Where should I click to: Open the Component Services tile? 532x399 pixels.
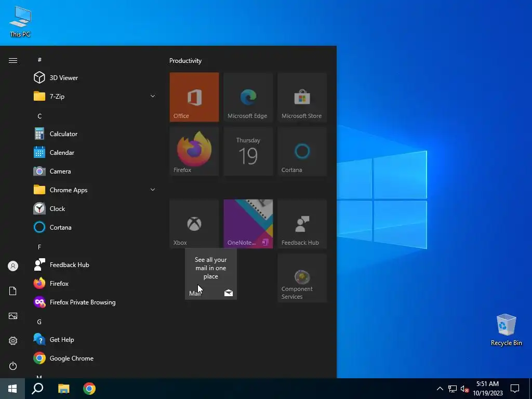pyautogui.click(x=302, y=278)
